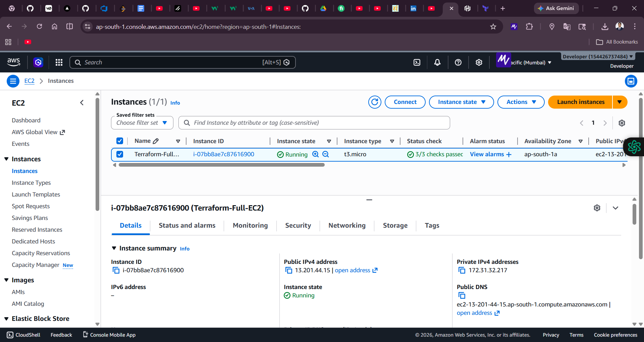Click the ChatGPT floating side icon

tap(634, 147)
